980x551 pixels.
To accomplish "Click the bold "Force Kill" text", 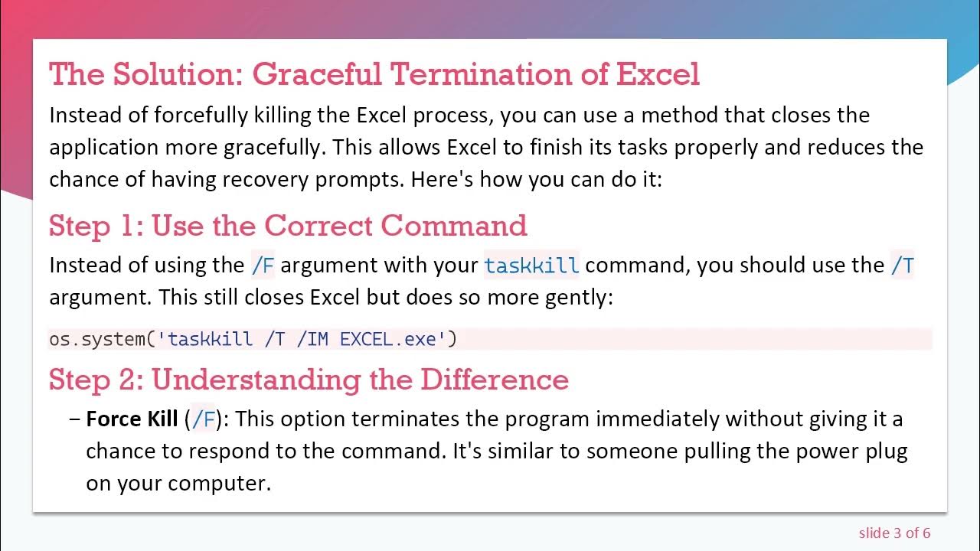I will click(132, 419).
